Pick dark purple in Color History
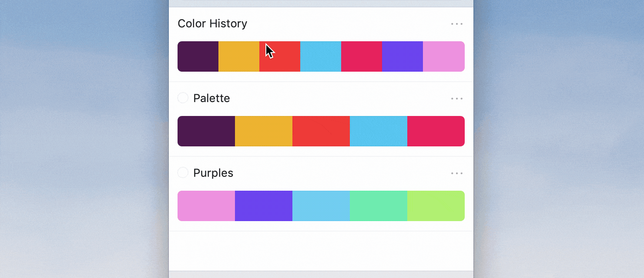The image size is (644, 278). [x=198, y=56]
